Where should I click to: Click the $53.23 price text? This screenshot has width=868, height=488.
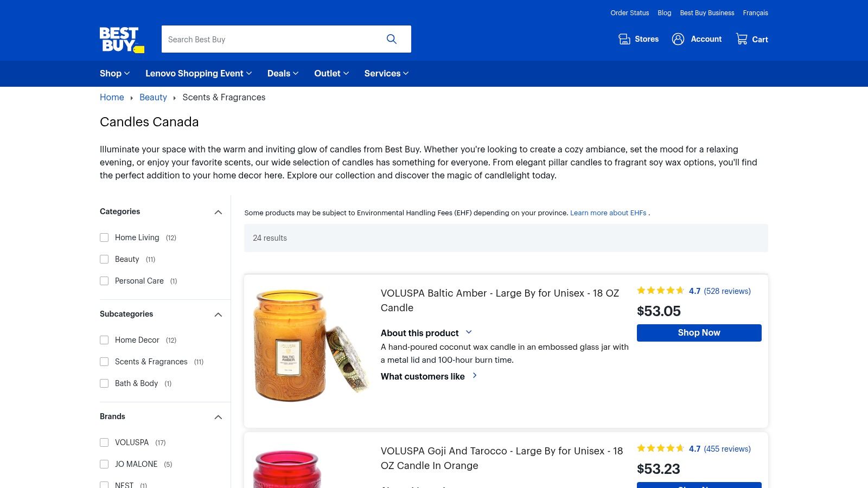(x=659, y=469)
